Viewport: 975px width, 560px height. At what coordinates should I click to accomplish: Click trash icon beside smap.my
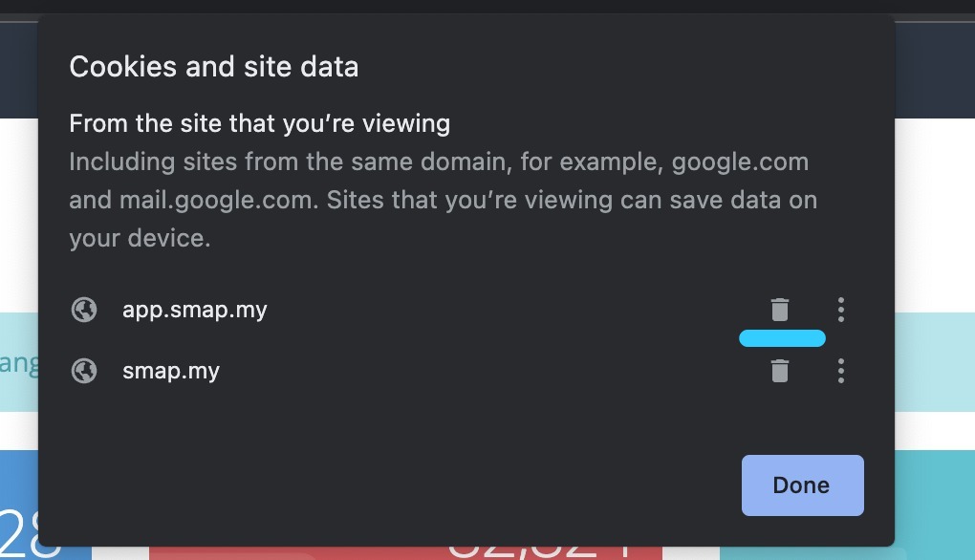tap(779, 371)
